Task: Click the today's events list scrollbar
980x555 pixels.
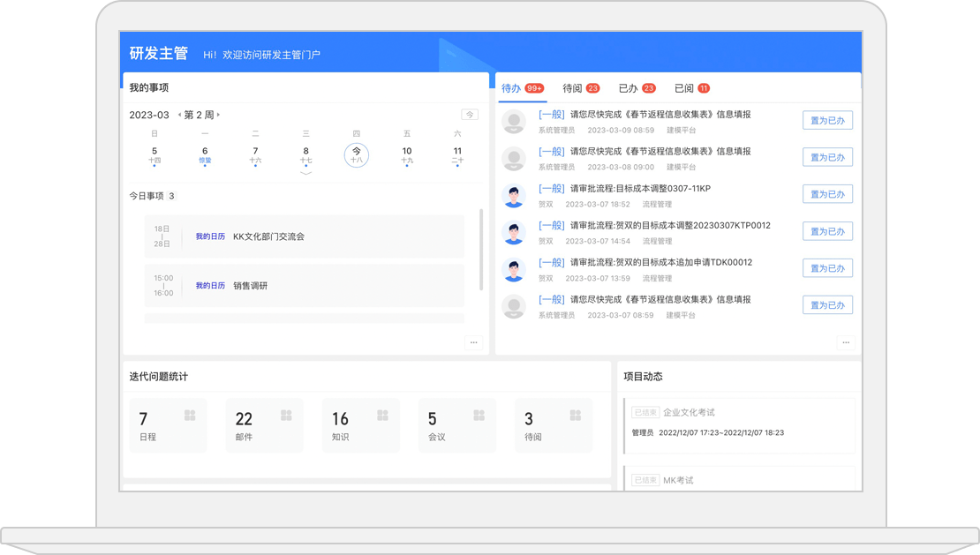Action: (x=481, y=249)
